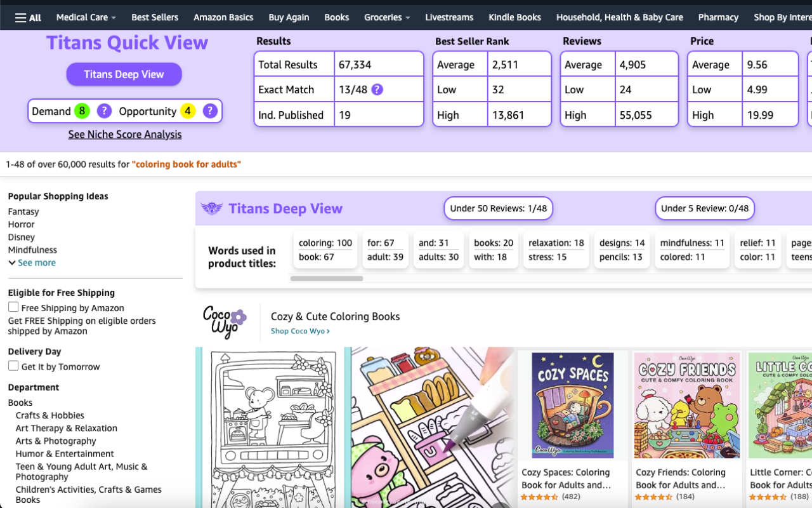Open the Groceries dropdown menu

(x=387, y=17)
